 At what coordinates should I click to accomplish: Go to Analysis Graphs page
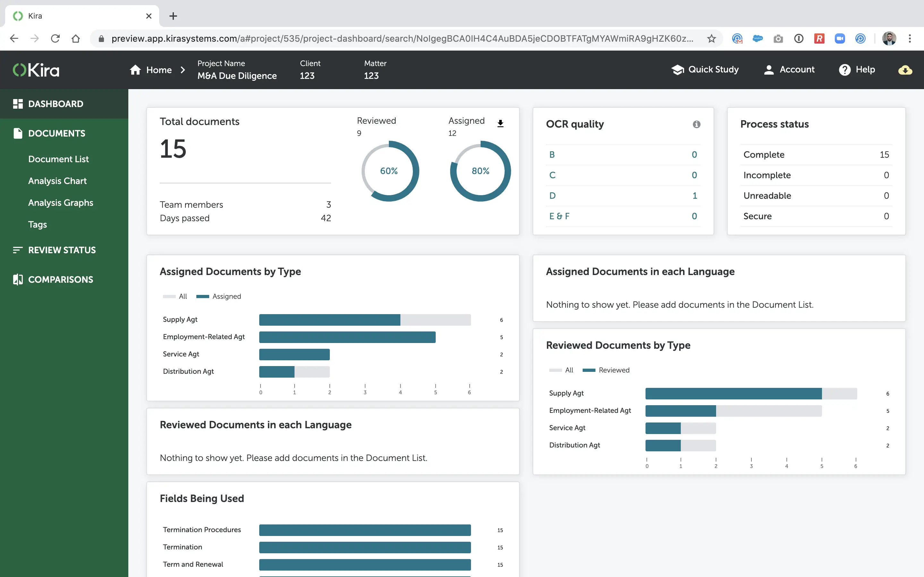pyautogui.click(x=61, y=203)
